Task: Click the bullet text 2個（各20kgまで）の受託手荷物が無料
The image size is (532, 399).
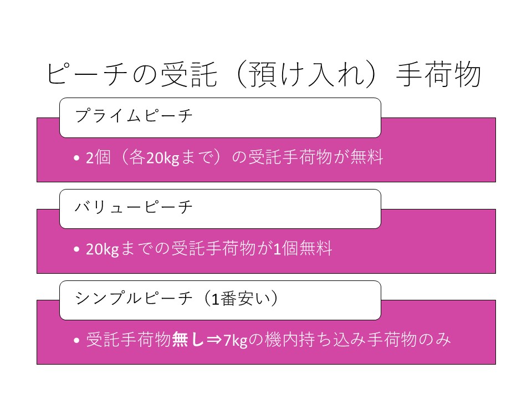Action: [234, 157]
